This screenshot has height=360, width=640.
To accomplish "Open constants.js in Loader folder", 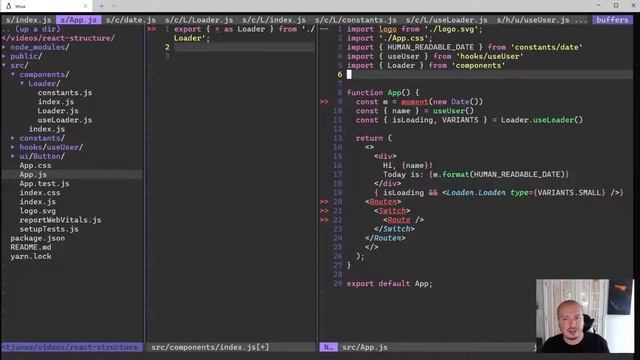I will pos(64,93).
